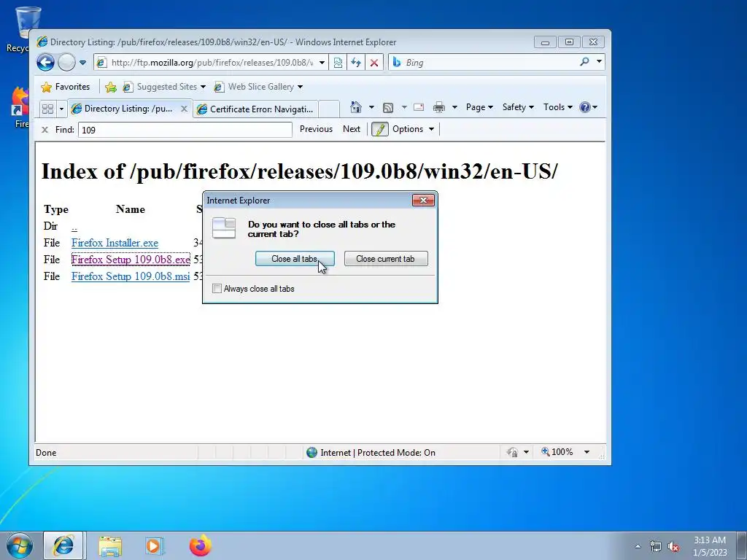The image size is (747, 560).
Task: Open Web Slice Gallery link
Action: (255, 87)
